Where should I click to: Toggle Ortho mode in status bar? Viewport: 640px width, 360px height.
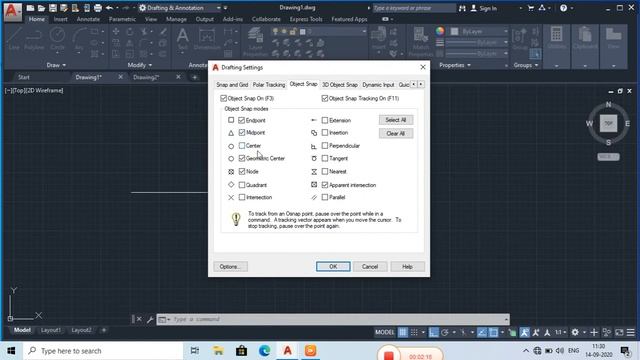(433, 332)
